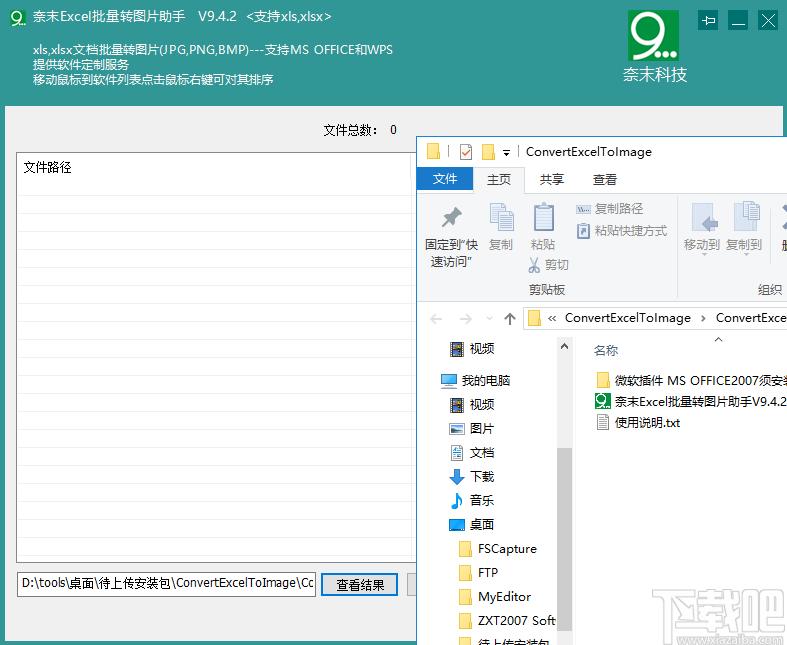Select 图片 in navigation tree
Screen dimensions: 787x645
click(x=472, y=429)
